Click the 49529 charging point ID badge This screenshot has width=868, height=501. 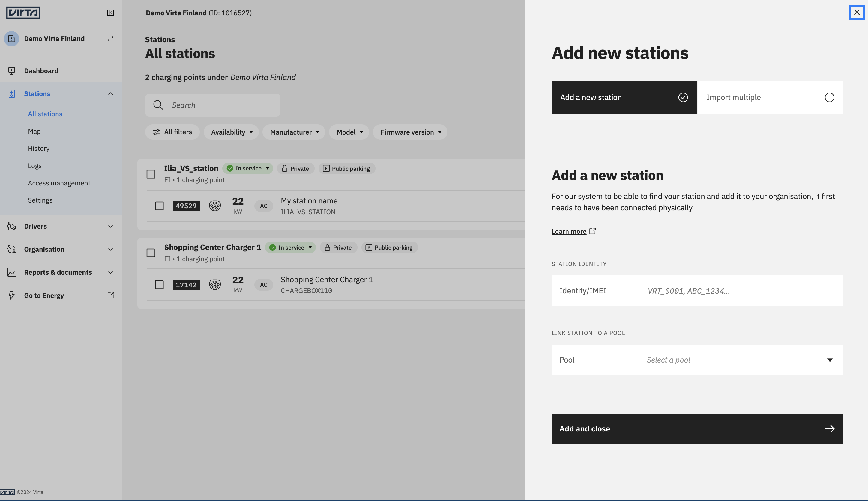click(186, 206)
